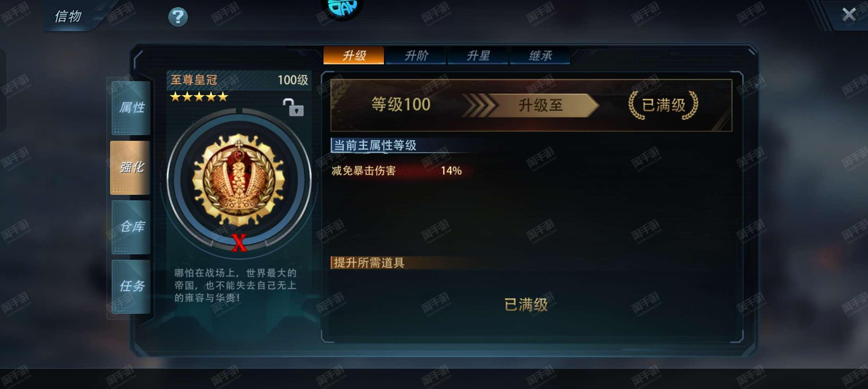Close the 信物 screen with X

[x=849, y=15]
